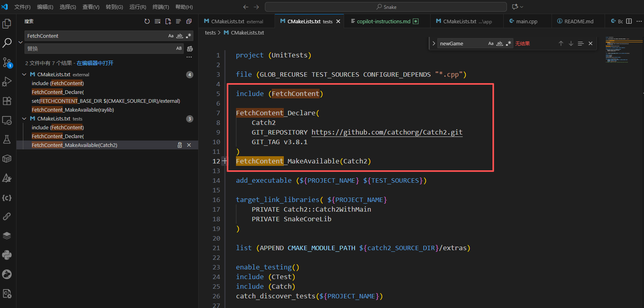Toggle find in selection in find widget
Viewport: 644px width, 308px height.
click(580, 43)
